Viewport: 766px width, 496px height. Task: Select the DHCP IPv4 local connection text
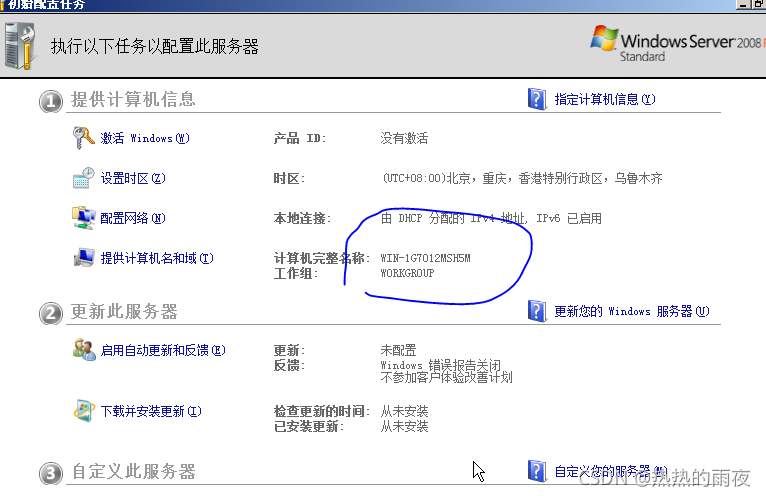pos(491,218)
